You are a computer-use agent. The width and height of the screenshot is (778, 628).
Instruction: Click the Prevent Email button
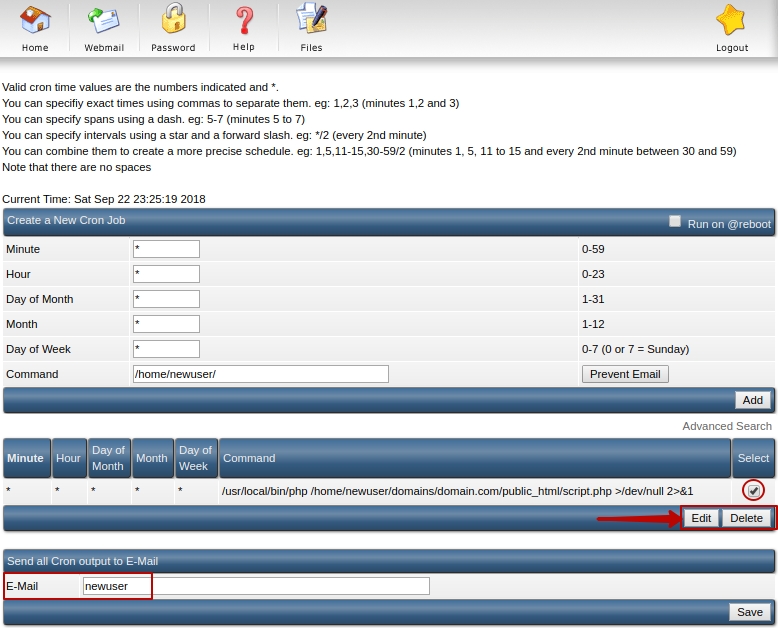point(624,374)
